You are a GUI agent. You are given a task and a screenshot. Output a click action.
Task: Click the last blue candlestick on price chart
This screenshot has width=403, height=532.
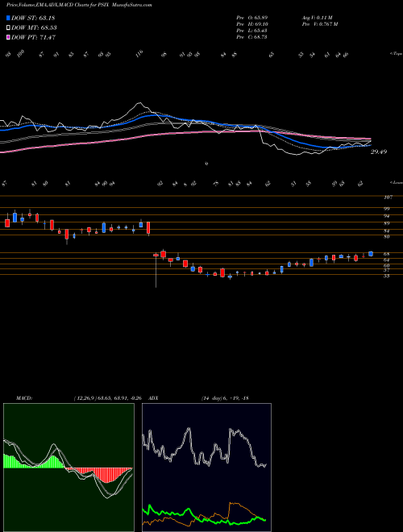[x=371, y=254]
